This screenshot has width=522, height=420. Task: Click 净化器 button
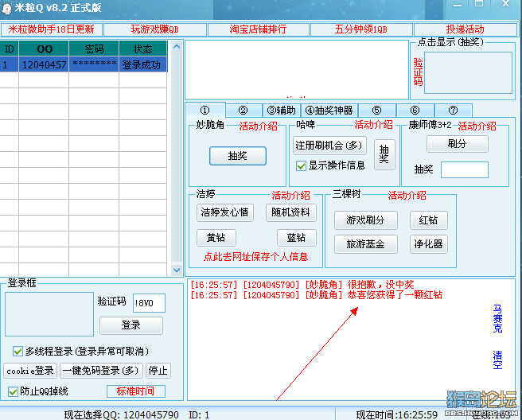[x=428, y=244]
